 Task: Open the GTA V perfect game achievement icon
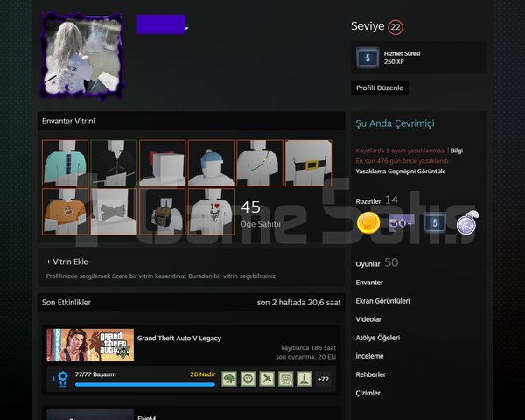[62, 379]
